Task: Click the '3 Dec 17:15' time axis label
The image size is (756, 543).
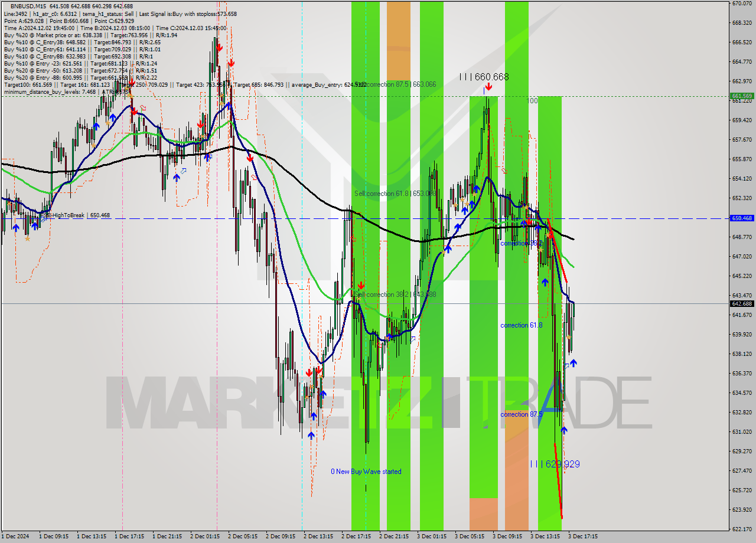Action: pos(583,537)
